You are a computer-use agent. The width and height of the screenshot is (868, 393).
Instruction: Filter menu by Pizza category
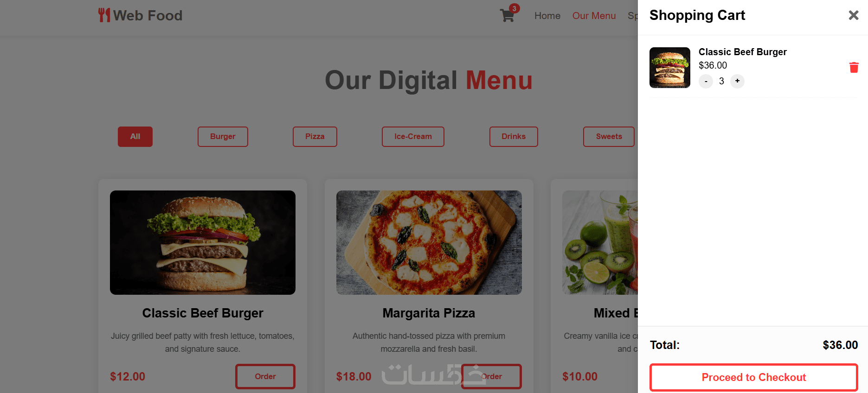click(315, 137)
